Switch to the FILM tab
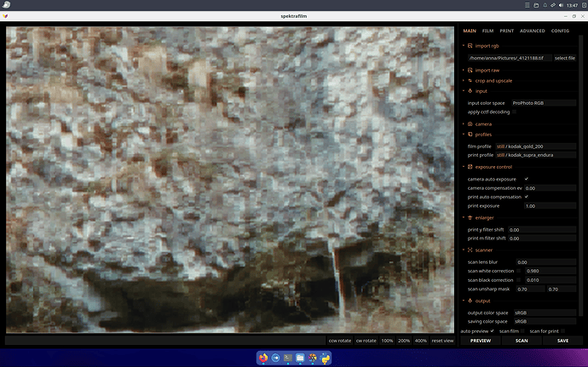 click(488, 31)
